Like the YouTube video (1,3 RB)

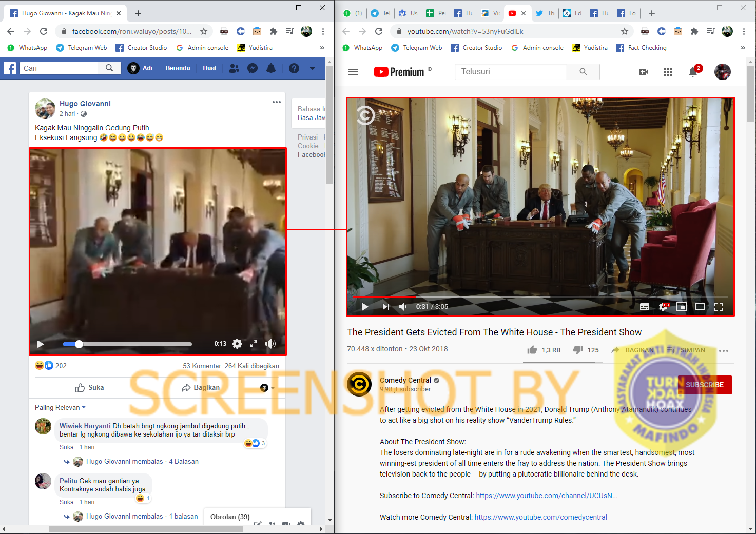pyautogui.click(x=544, y=350)
